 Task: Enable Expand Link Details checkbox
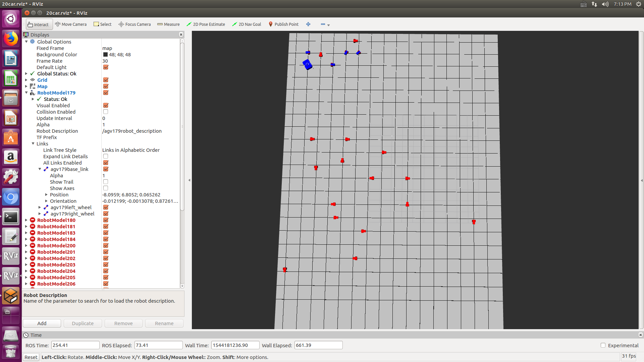pos(106,156)
